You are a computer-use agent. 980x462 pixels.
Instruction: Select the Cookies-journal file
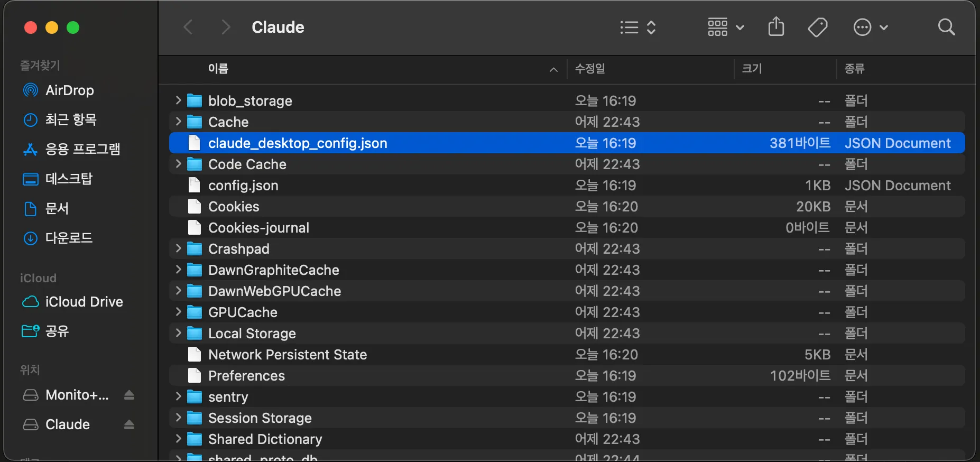tap(567, 227)
